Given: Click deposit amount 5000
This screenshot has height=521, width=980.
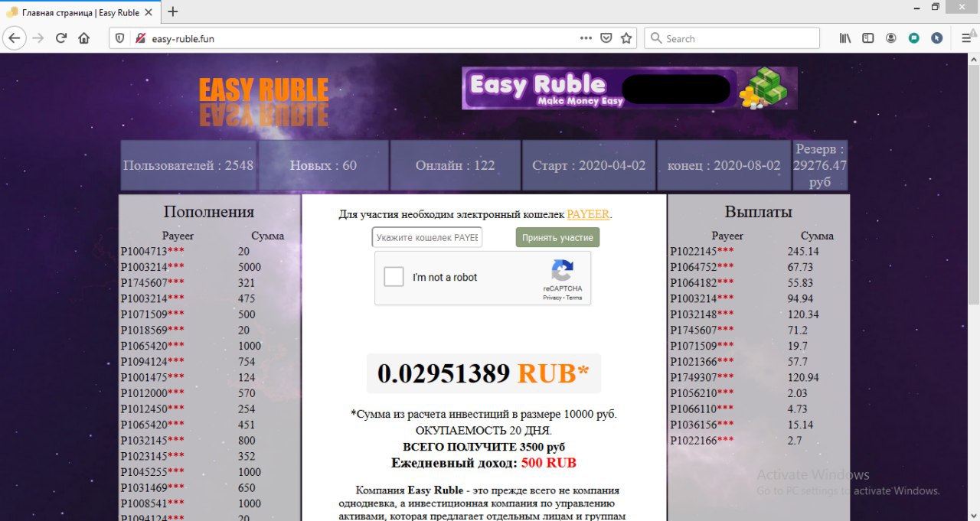Looking at the screenshot, I should coord(250,267).
